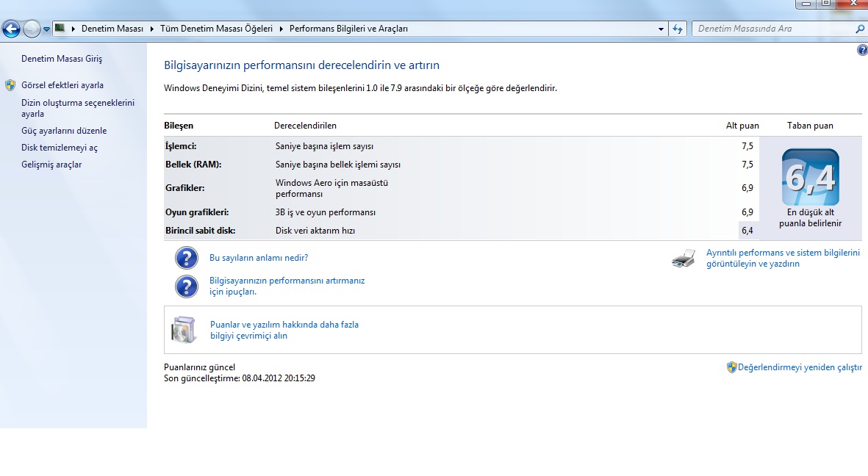Expand the arrow after 'Denetim Masası' breadcrumb
The height and width of the screenshot is (476, 868).
click(152, 29)
